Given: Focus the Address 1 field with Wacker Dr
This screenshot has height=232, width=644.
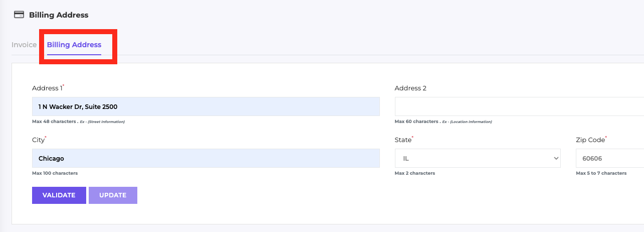Looking at the screenshot, I should (x=205, y=106).
